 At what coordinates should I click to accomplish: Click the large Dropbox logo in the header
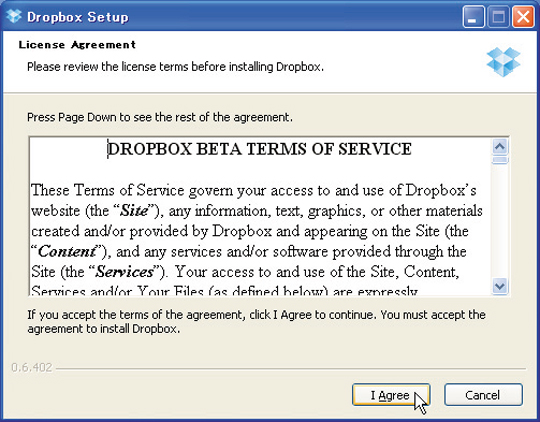pyautogui.click(x=503, y=62)
